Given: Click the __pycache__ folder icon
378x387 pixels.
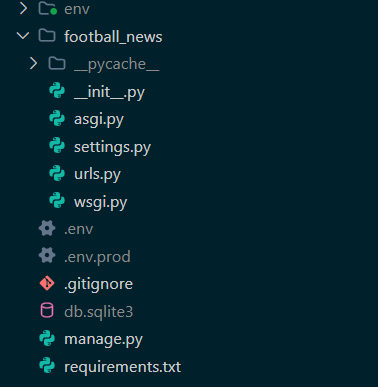Looking at the screenshot, I should tap(57, 63).
